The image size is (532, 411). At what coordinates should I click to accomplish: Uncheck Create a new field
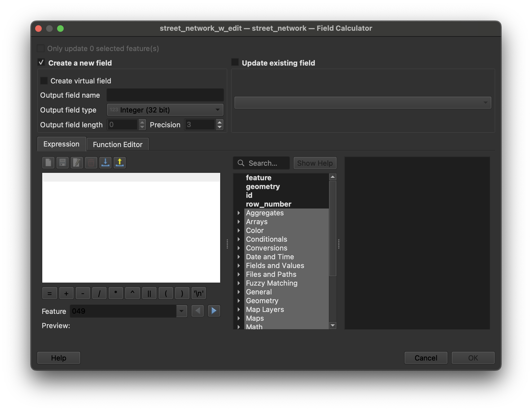tap(41, 63)
